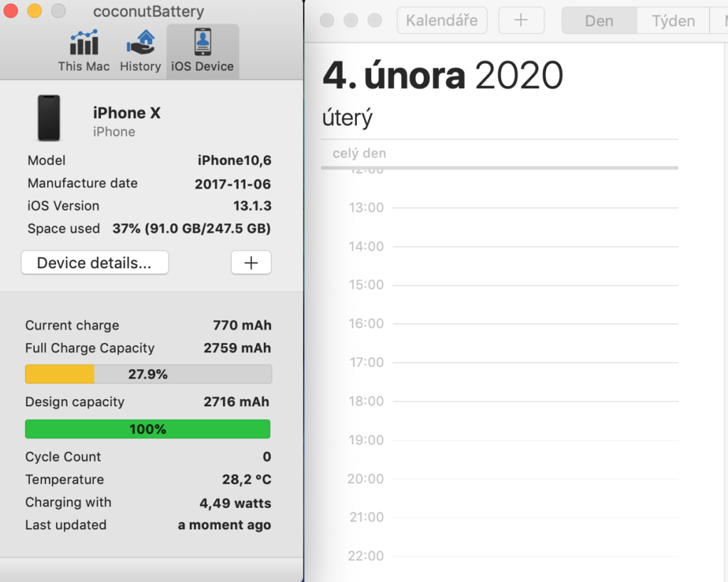
Task: Switch to Týden week view
Action: 673,21
